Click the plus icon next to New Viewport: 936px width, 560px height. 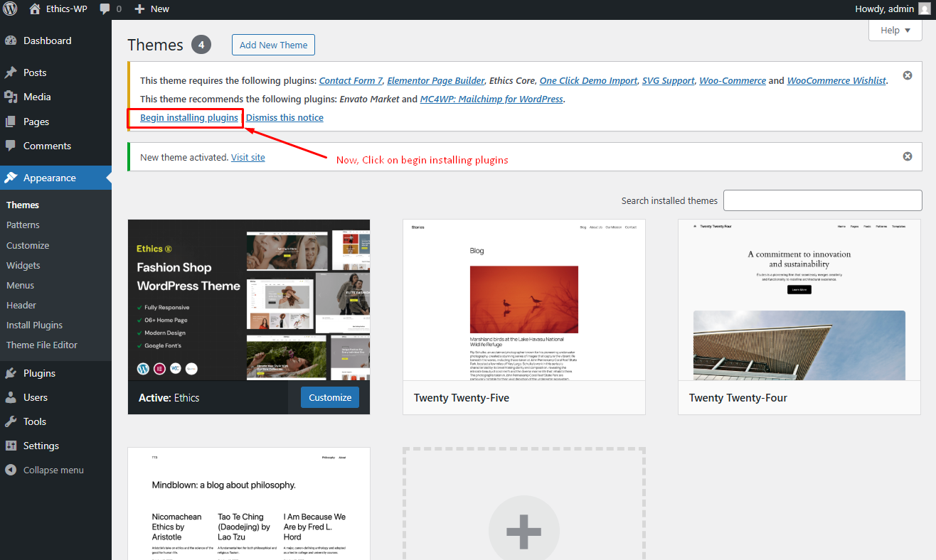click(139, 9)
